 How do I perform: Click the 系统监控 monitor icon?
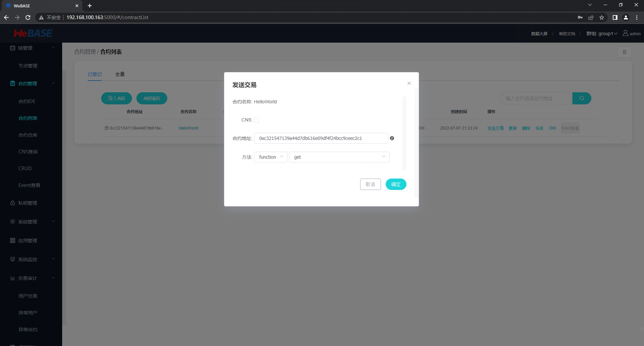coord(12,259)
